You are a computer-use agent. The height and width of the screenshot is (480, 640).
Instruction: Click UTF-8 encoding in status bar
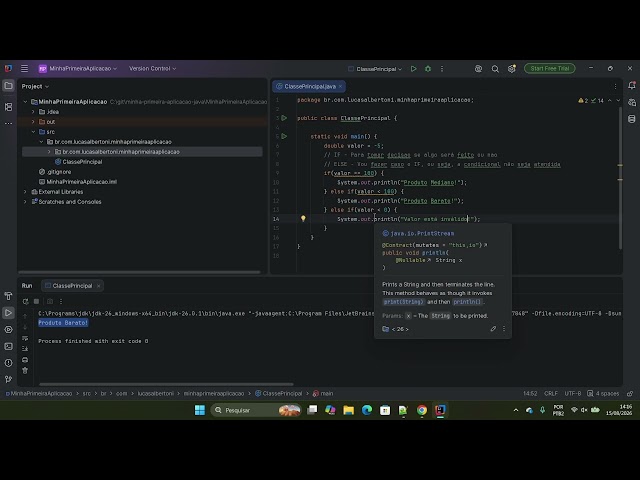573,393
